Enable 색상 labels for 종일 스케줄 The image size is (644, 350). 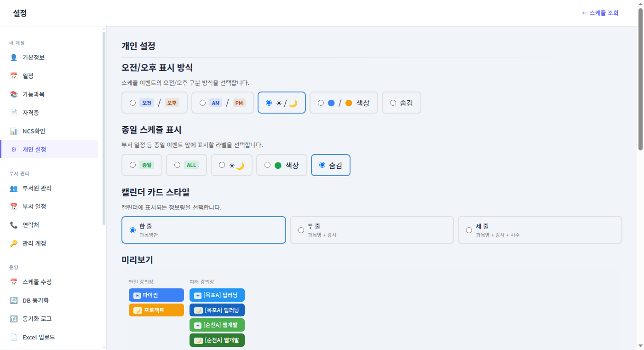pos(267,165)
